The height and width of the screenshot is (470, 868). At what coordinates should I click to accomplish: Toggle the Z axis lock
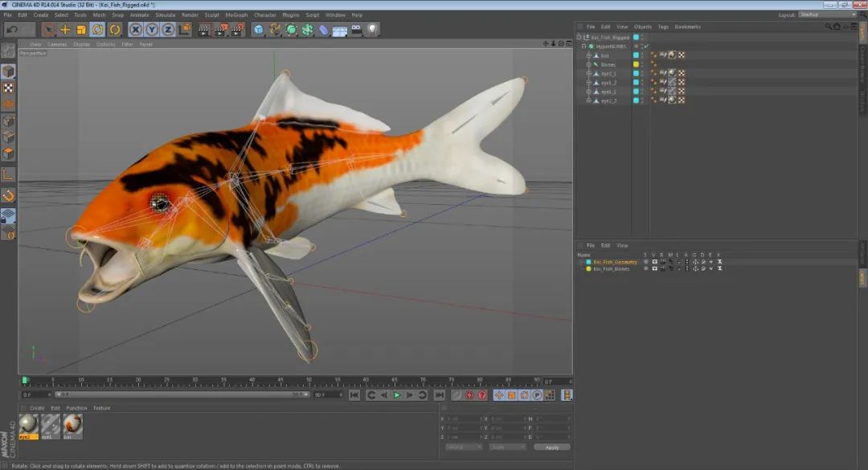coord(168,30)
